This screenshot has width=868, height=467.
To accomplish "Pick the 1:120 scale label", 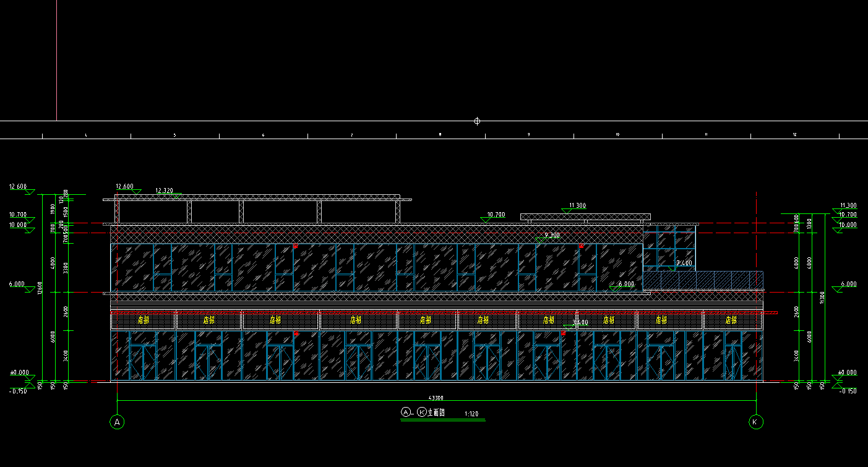I will 472,413.
